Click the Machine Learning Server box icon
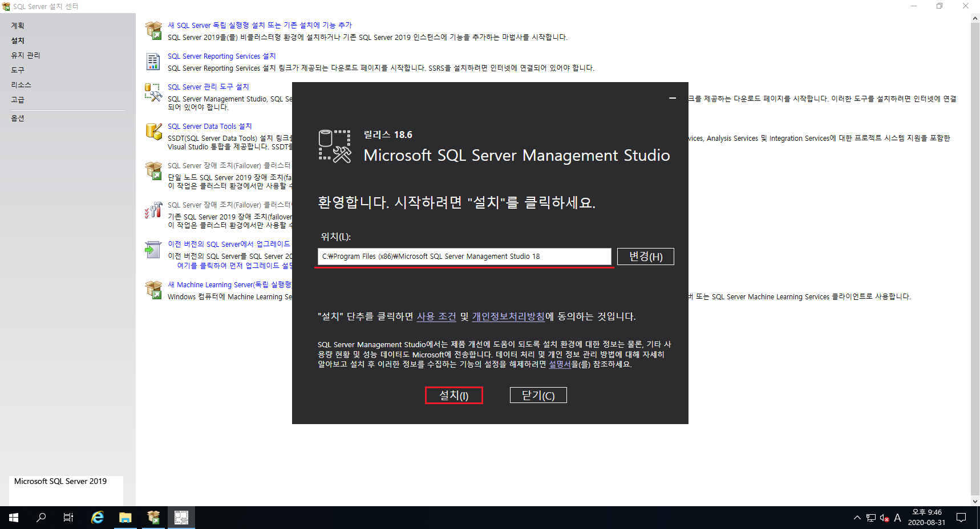This screenshot has width=980, height=529. [153, 290]
